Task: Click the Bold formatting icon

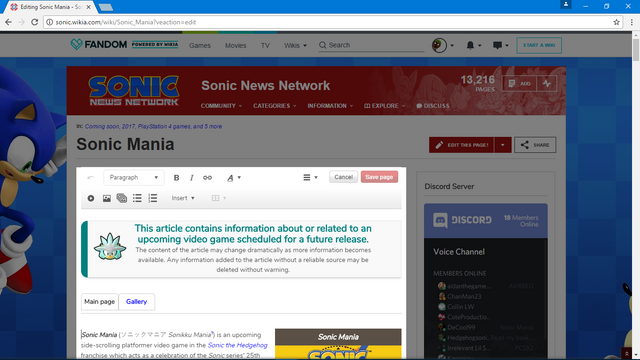Action: coord(176,178)
